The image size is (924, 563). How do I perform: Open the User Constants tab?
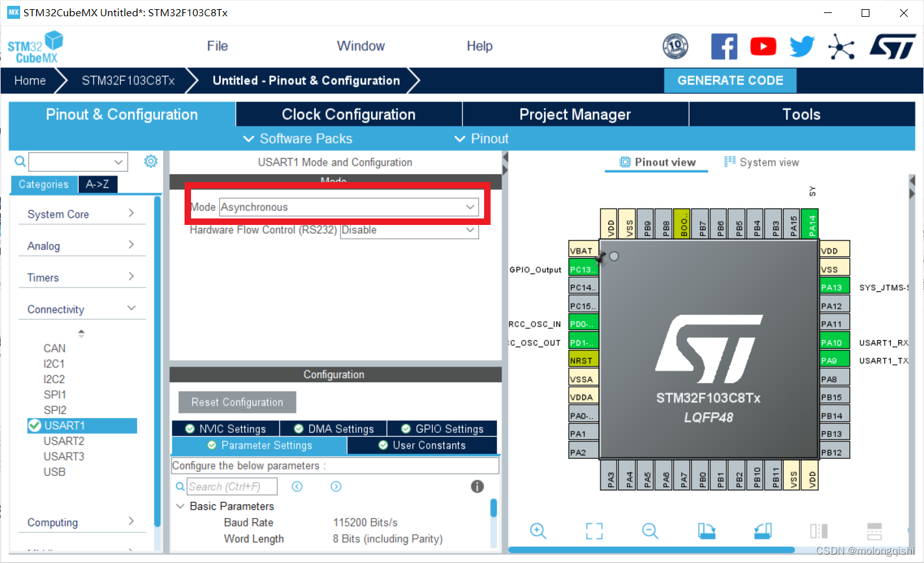tap(422, 445)
